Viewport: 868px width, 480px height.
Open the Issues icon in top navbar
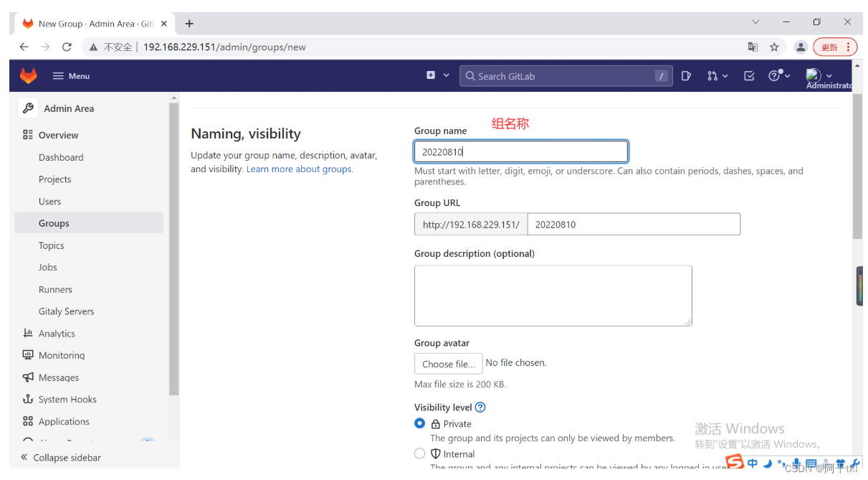686,75
